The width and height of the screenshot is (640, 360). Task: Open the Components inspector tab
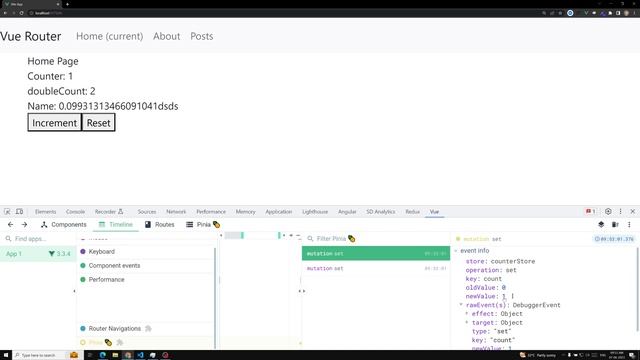[x=64, y=224]
